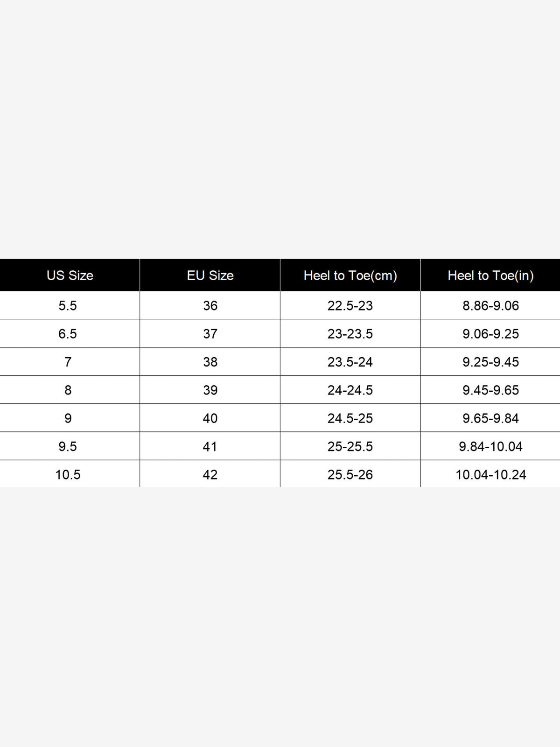Click the US Size column header

point(70,275)
